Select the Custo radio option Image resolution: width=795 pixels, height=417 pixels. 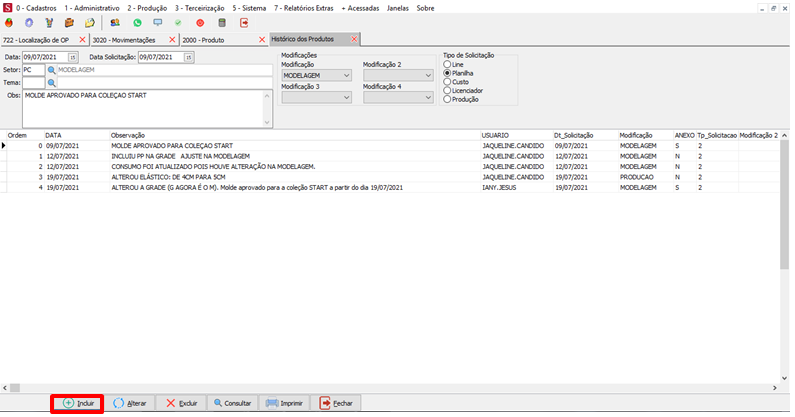coord(447,82)
